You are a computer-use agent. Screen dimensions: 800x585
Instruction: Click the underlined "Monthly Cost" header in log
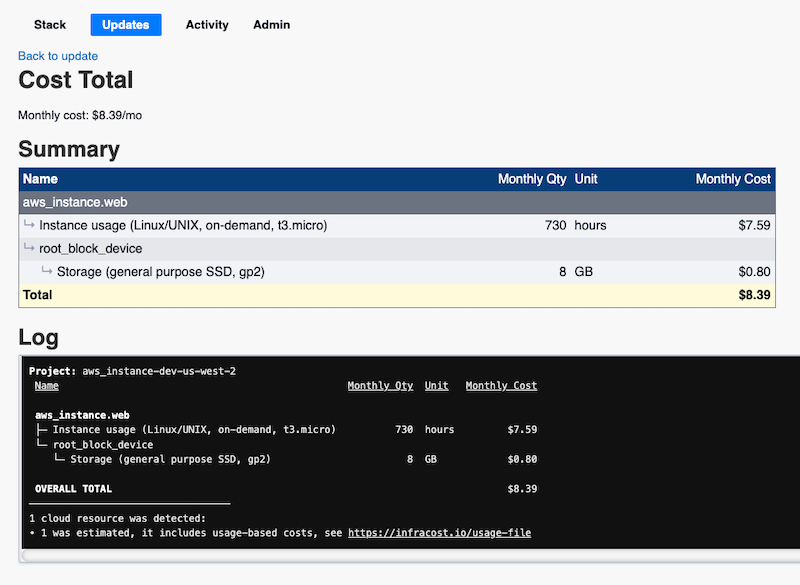[502, 386]
